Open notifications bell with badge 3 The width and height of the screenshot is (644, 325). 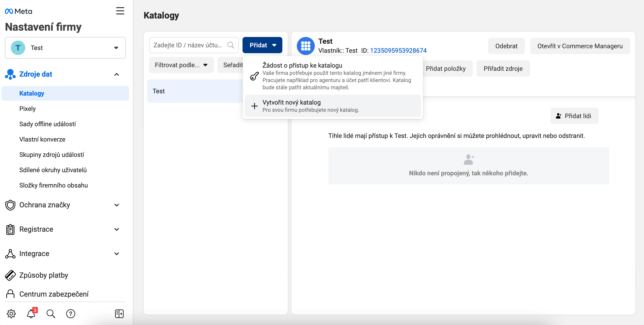[32, 313]
